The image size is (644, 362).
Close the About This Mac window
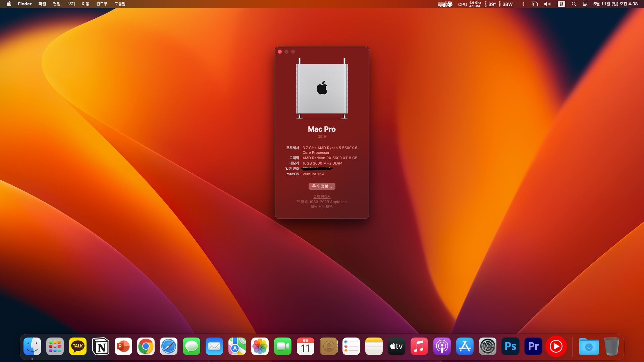pyautogui.click(x=280, y=52)
